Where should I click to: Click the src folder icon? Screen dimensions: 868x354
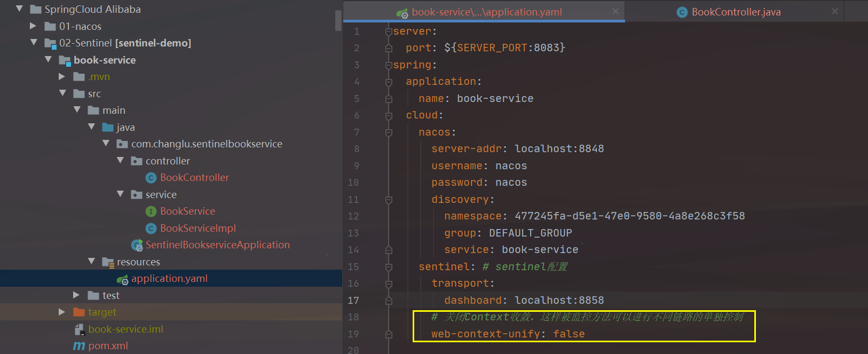79,93
